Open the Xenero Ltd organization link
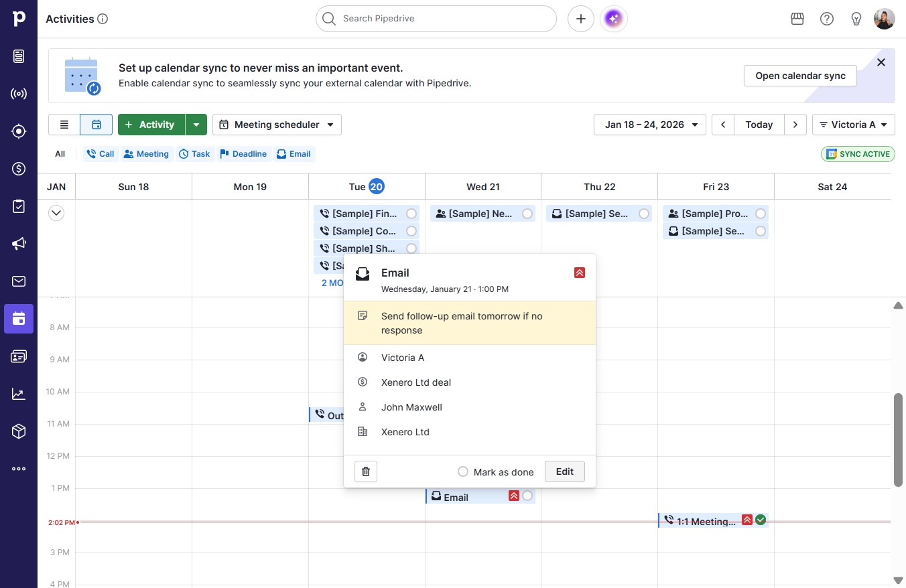The image size is (906, 588). point(405,432)
